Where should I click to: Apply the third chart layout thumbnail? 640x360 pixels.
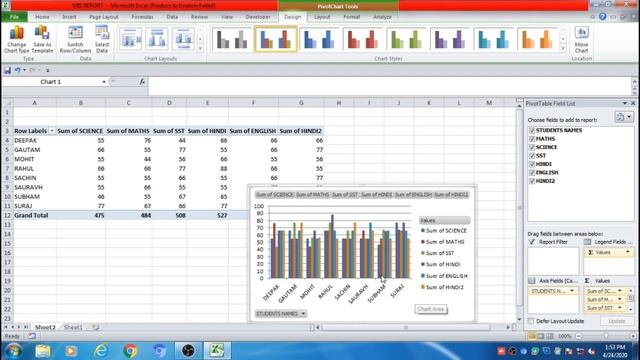coord(183,39)
